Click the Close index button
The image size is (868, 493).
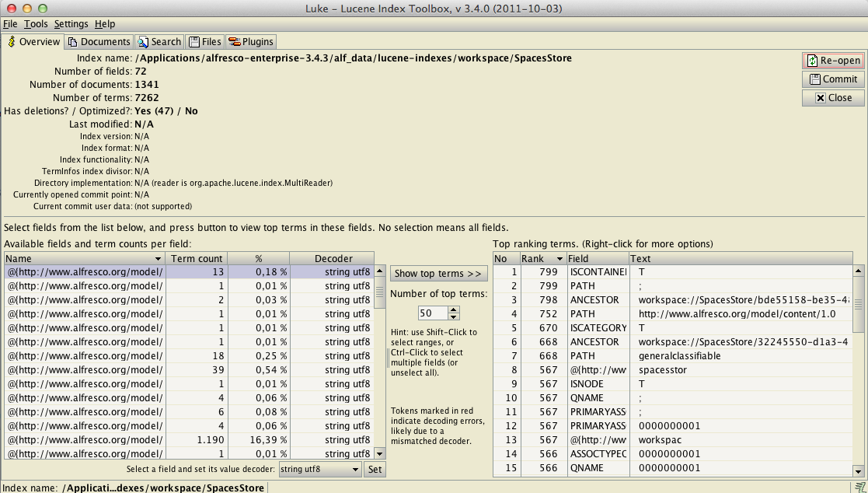click(x=832, y=98)
